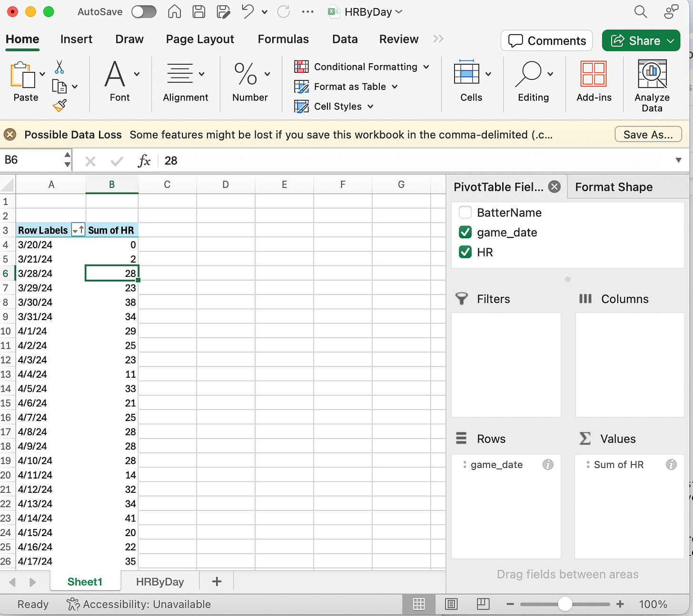Click the Save As... button
Viewport: 693px width, 616px height.
click(648, 135)
